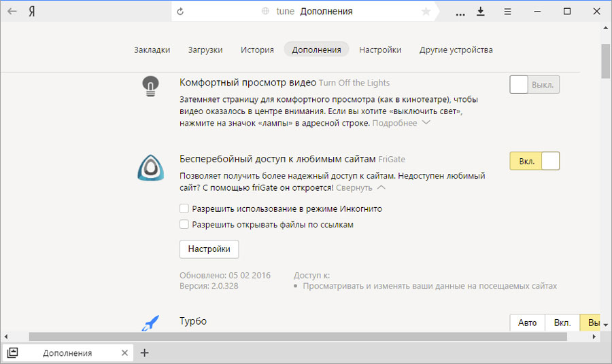Open new tab with plus icon

tap(144, 353)
